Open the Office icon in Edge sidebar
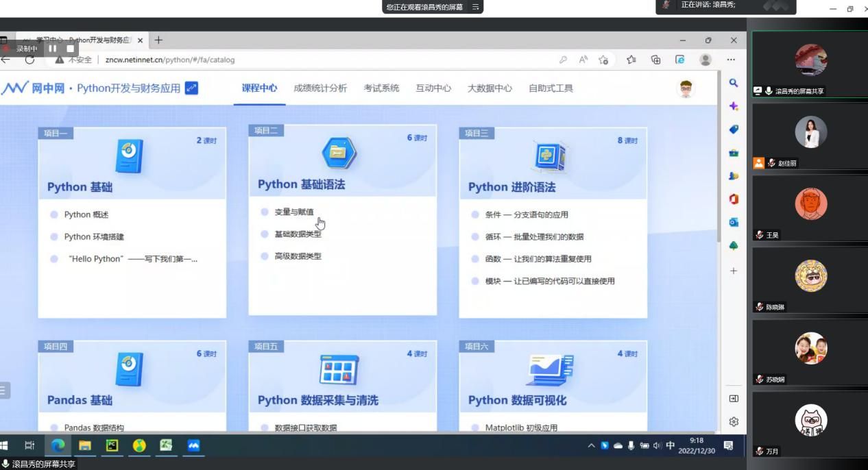The height and width of the screenshot is (470, 868). [x=733, y=199]
